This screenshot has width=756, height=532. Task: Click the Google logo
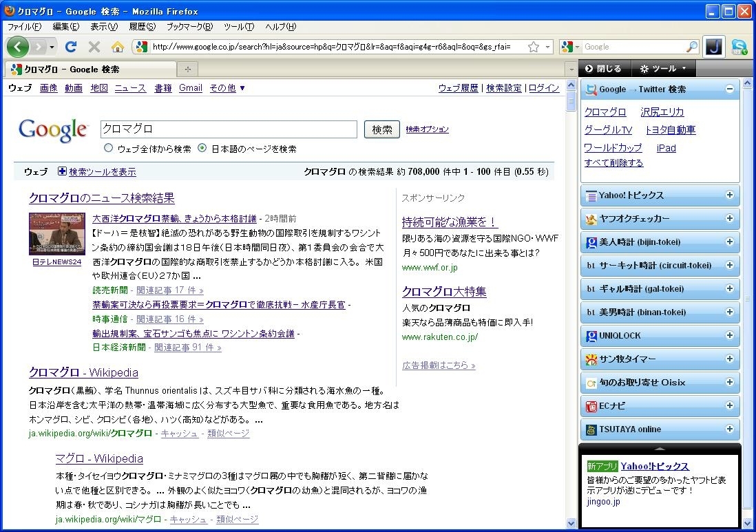pyautogui.click(x=53, y=130)
